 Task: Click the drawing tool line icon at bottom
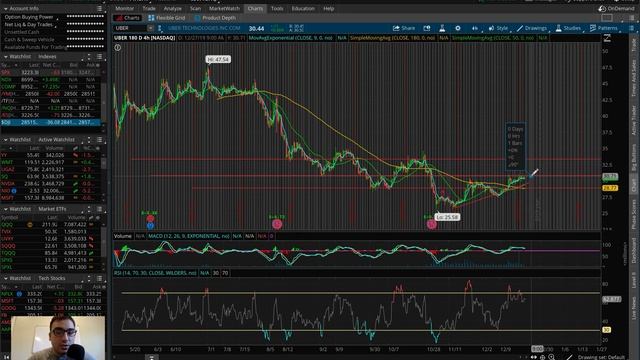pyautogui.click(x=569, y=357)
